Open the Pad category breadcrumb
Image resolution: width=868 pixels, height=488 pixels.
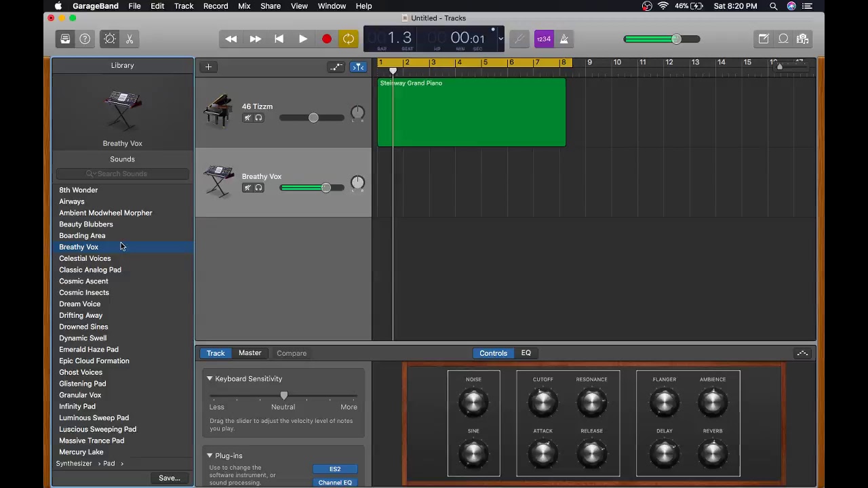click(x=108, y=464)
